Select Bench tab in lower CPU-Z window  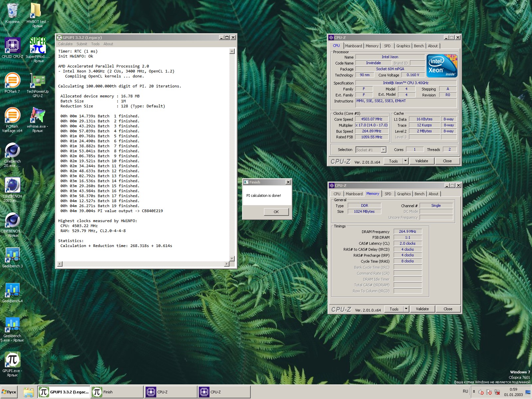click(x=420, y=194)
